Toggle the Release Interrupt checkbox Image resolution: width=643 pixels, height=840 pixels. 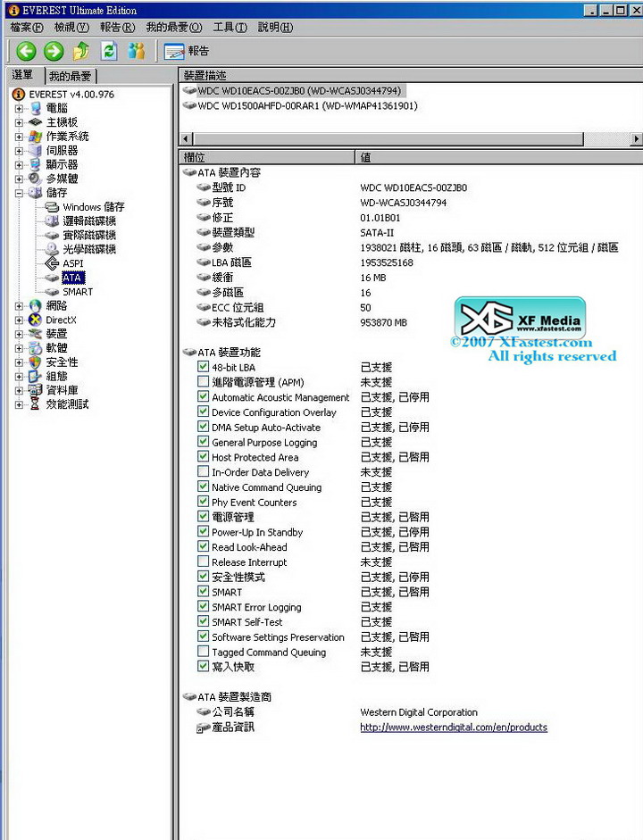pyautogui.click(x=203, y=561)
